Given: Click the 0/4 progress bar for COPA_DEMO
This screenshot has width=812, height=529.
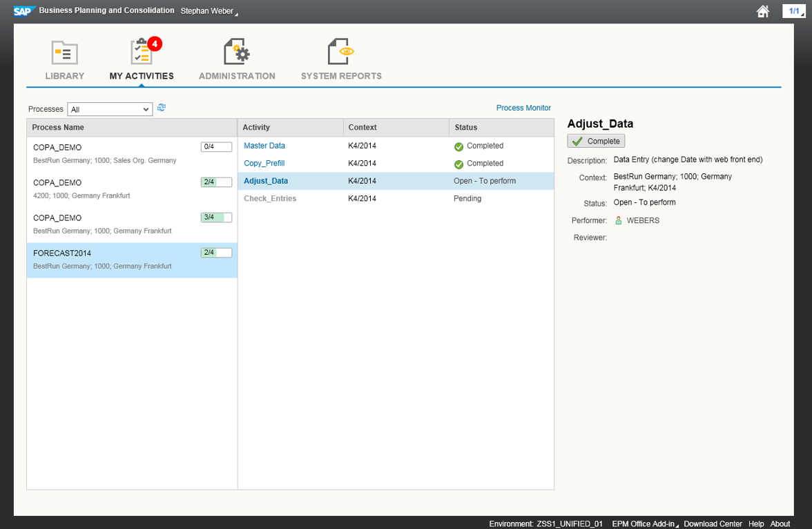Looking at the screenshot, I should pyautogui.click(x=217, y=146).
